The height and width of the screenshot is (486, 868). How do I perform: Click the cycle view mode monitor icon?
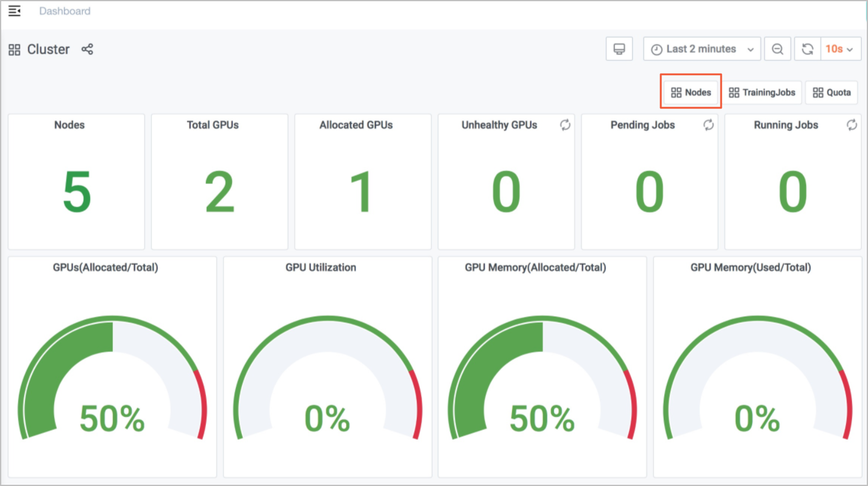click(619, 49)
